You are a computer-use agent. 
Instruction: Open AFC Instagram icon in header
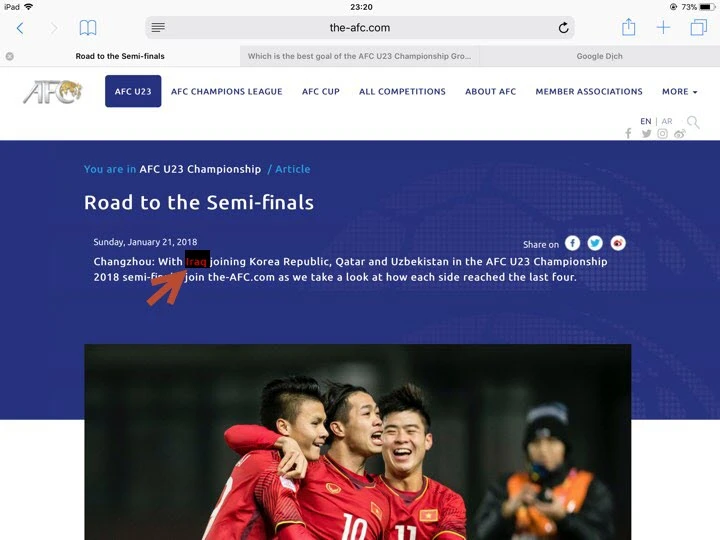coord(662,134)
